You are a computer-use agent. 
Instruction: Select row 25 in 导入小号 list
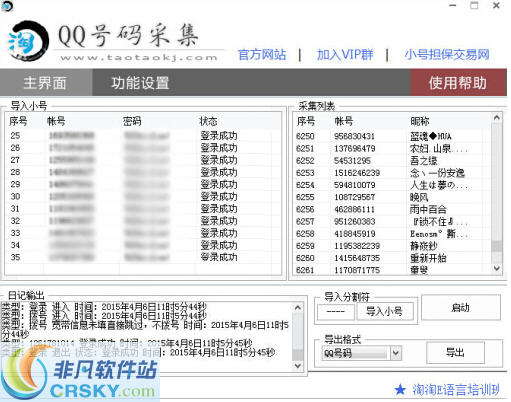[x=143, y=136]
